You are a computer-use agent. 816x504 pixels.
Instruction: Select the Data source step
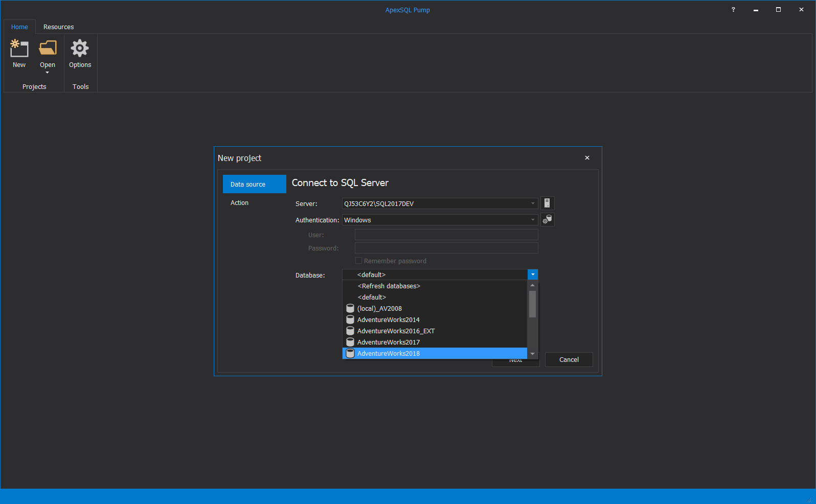(254, 184)
